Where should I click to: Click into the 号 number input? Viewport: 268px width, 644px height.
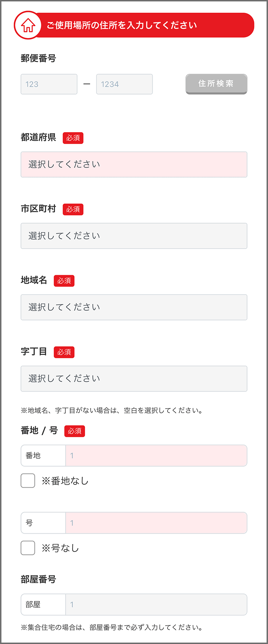pyautogui.click(x=156, y=523)
